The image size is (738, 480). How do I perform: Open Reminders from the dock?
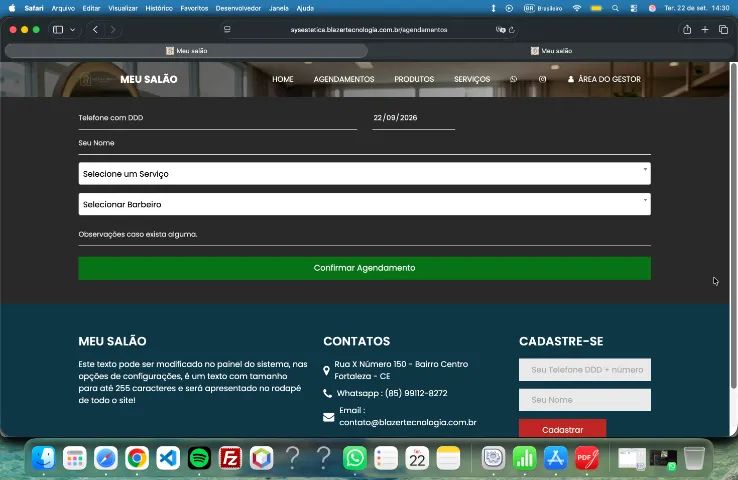click(385, 458)
